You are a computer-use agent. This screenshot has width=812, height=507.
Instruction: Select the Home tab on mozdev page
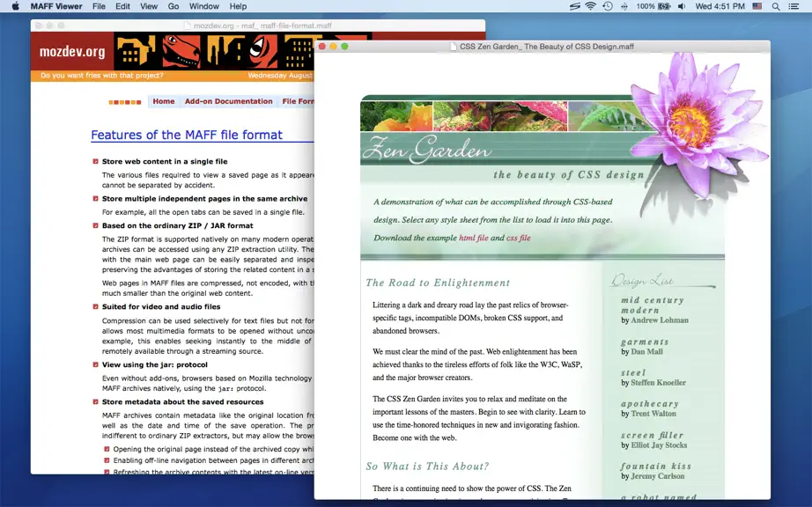(164, 101)
